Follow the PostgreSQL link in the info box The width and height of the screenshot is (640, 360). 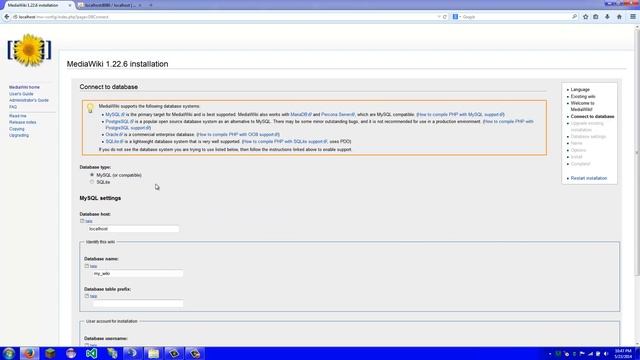pyautogui.click(x=119, y=122)
